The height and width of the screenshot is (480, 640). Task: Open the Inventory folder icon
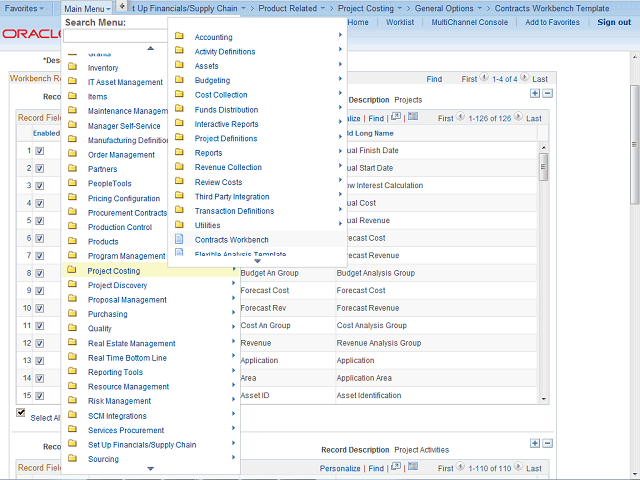tap(72, 67)
